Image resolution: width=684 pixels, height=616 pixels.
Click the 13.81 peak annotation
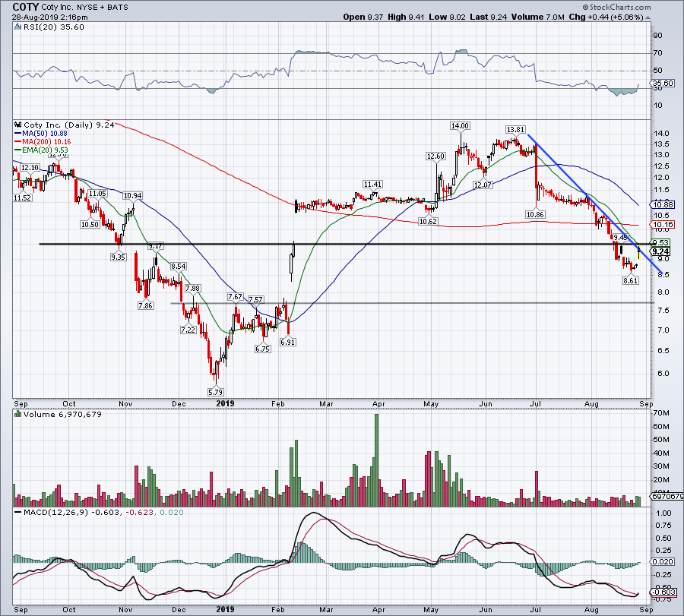point(515,129)
